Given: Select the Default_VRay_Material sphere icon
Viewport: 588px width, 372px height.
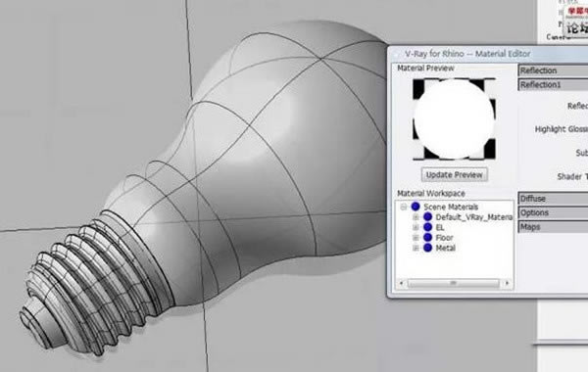Looking at the screenshot, I should click(x=427, y=216).
